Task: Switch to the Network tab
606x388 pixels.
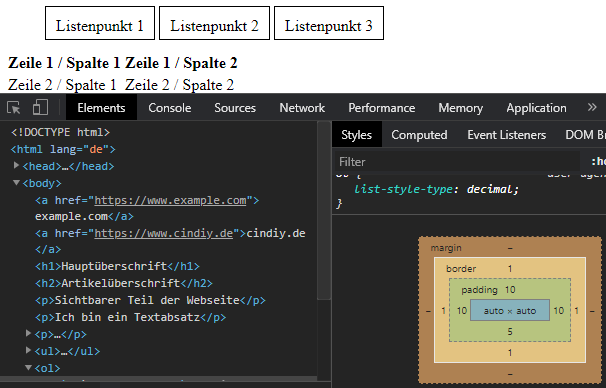Action: (302, 108)
